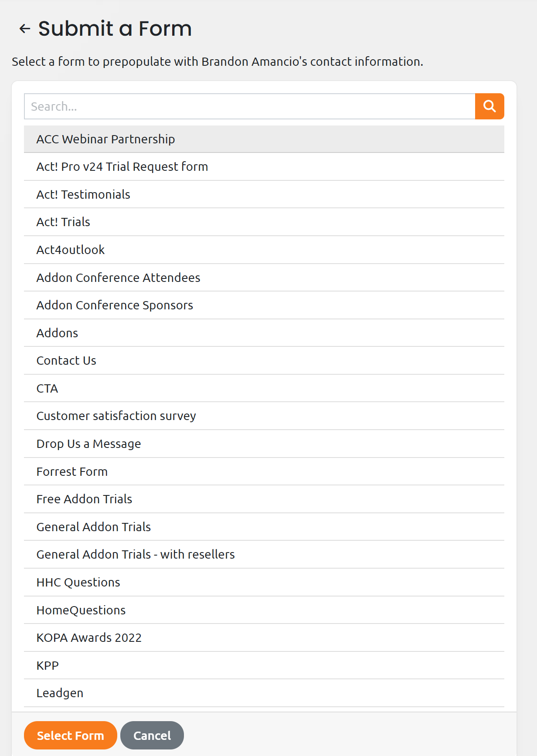
Task: Pick Customer satisfaction survey form
Action: pyautogui.click(x=264, y=416)
